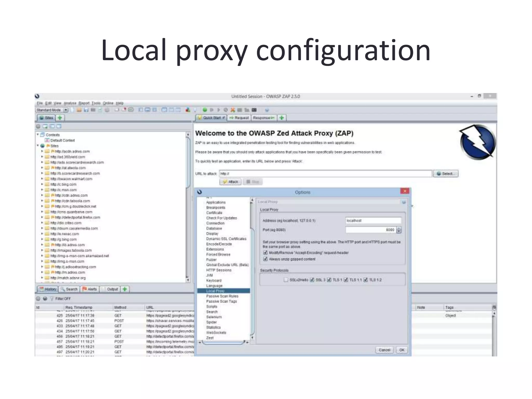Click the green Set break on all requests icon

coord(205,110)
